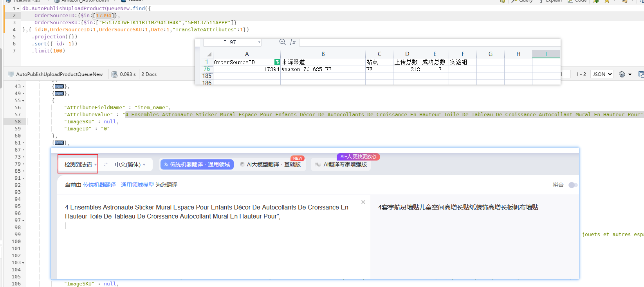The image size is (644, 287).
Task: Click the spreadsheet formula bar input
Action: point(430,42)
